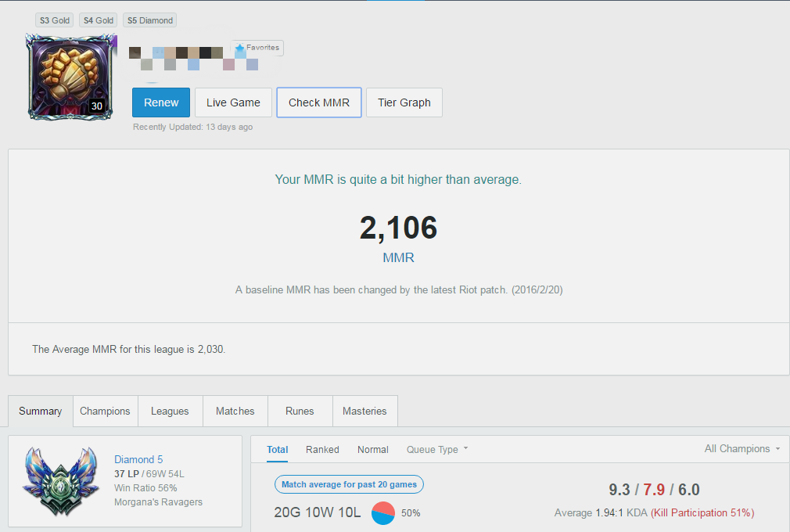Click the 20G 10W 10L record
The width and height of the screenshot is (790, 532).
pyautogui.click(x=318, y=513)
